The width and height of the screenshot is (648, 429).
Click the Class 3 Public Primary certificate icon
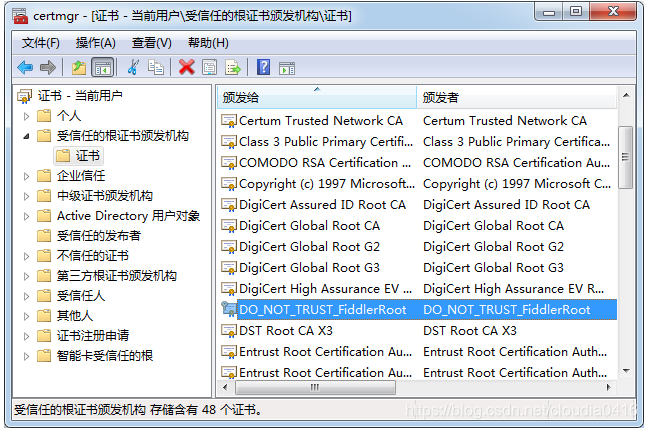point(229,142)
